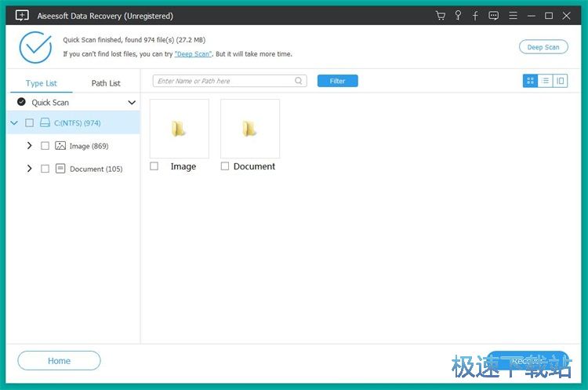
Task: Open the Image folder thumbnail
Action: (x=180, y=129)
